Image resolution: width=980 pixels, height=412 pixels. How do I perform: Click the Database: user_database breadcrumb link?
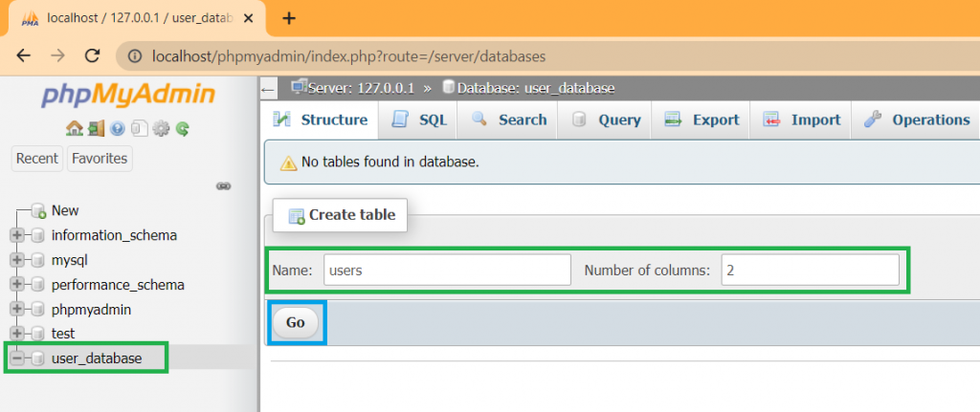(x=536, y=88)
